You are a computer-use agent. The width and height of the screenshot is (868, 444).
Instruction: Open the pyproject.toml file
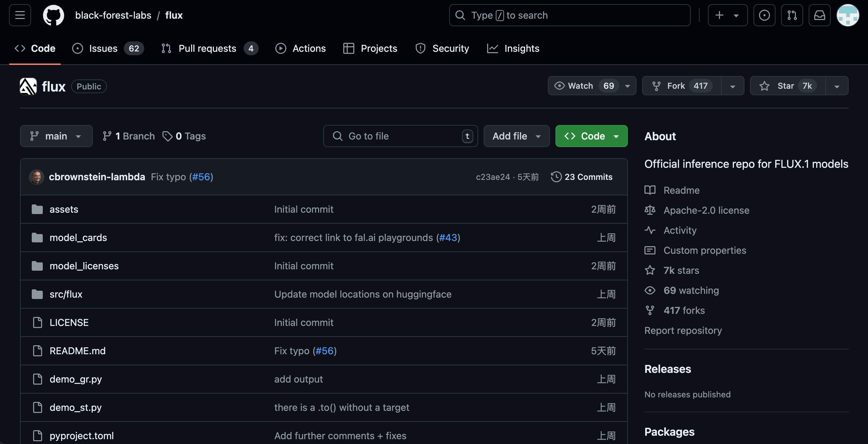tap(82, 436)
